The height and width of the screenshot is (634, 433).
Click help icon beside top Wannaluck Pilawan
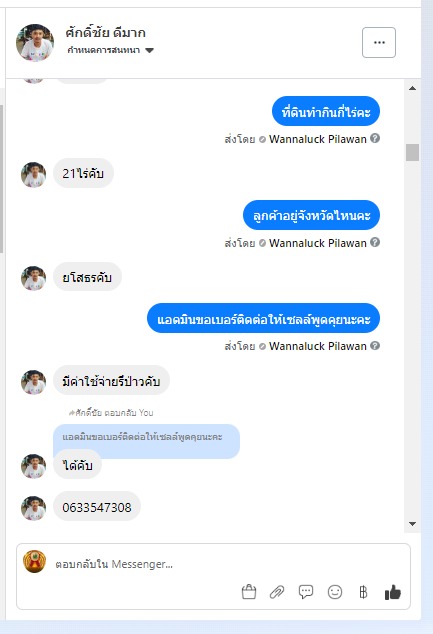(x=375, y=139)
